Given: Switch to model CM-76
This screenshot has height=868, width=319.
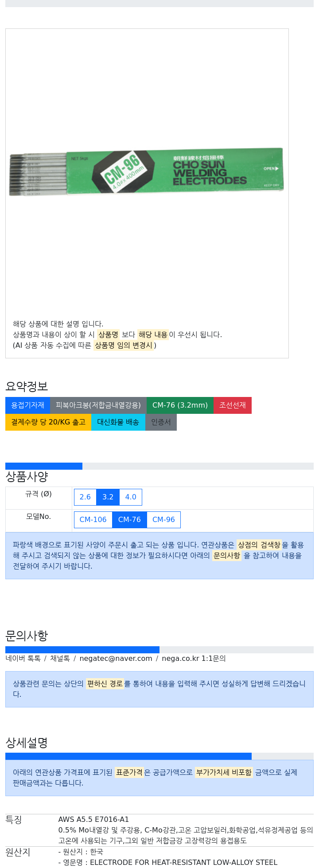Looking at the screenshot, I should 129,520.
